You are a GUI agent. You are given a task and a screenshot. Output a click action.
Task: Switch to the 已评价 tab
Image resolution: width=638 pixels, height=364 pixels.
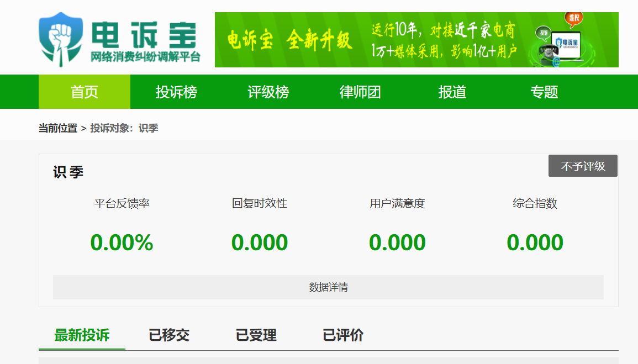pos(343,335)
